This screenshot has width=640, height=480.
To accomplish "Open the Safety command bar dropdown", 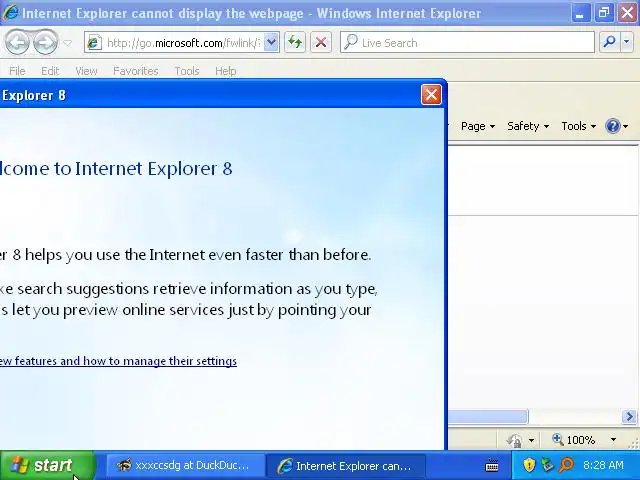I will click(x=527, y=126).
